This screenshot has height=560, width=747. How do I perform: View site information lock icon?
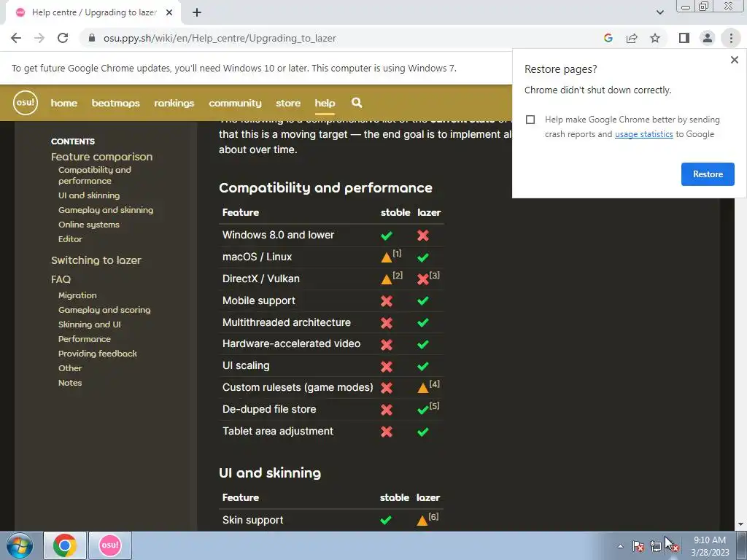(x=92, y=38)
